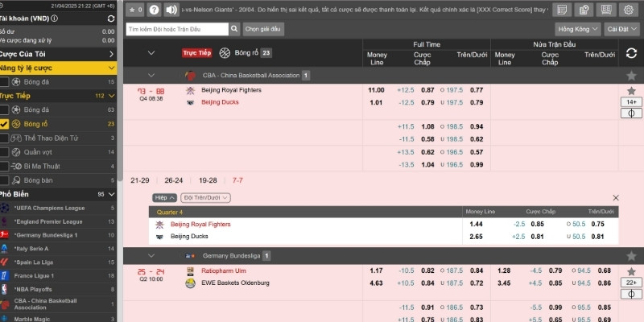The width and height of the screenshot is (644, 322).
Task: Collapse the Phổ Biến section
Action: click(111, 194)
